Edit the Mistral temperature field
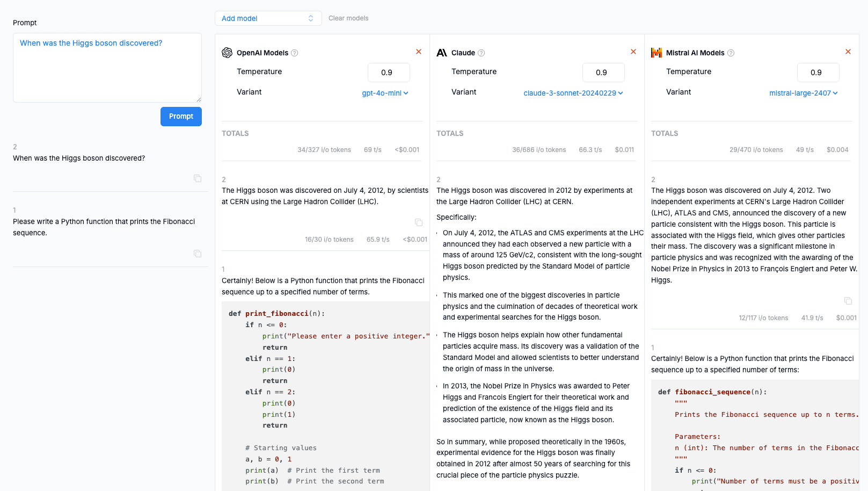This screenshot has width=868, height=491. [x=818, y=73]
